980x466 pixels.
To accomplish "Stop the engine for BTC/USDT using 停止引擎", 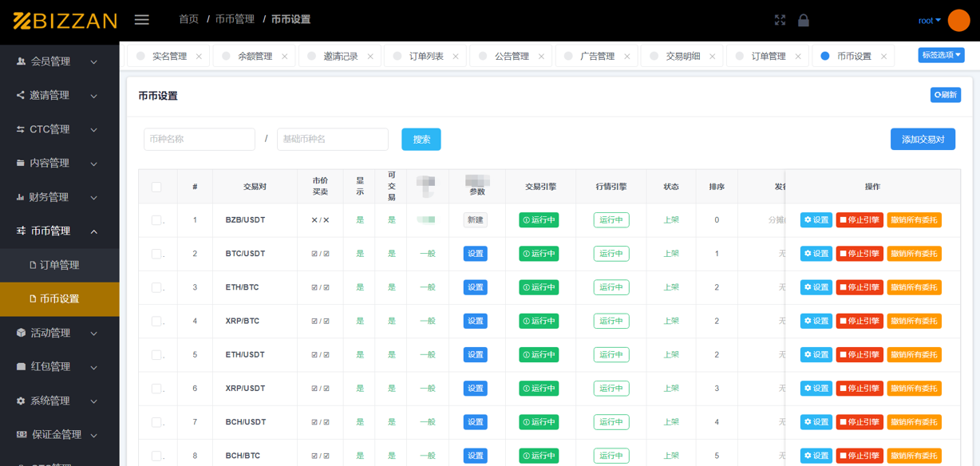I will [859, 253].
